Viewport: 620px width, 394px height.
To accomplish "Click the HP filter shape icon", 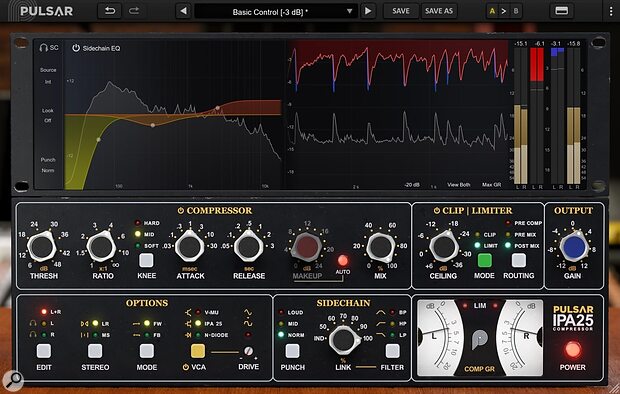I will click(x=380, y=324).
